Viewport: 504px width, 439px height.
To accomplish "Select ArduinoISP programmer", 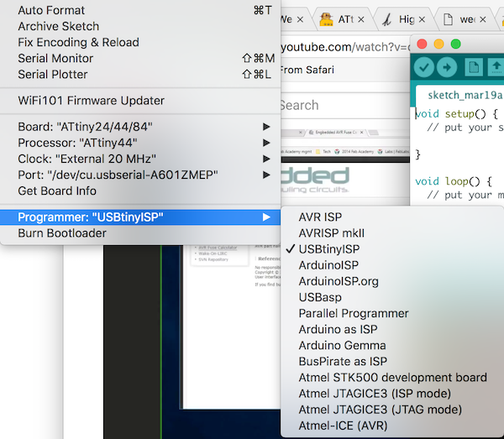I will (x=392, y=265).
